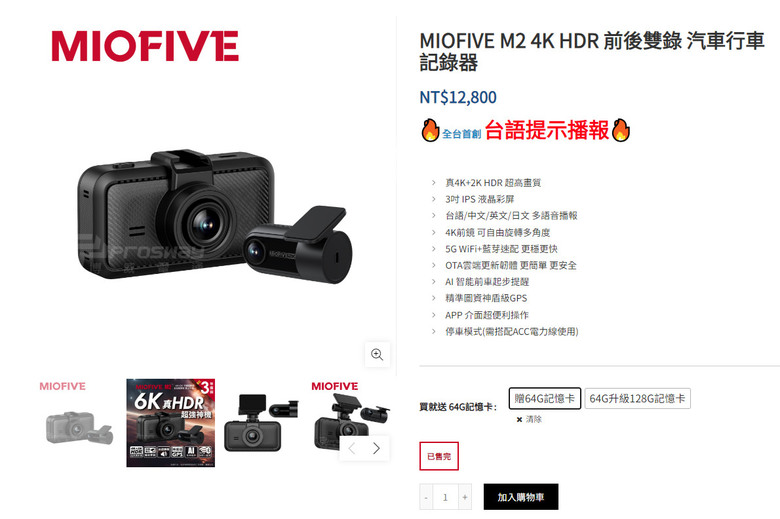The width and height of the screenshot is (780, 519).
Task: Go to previous thumbnail with left arrow
Action: pyautogui.click(x=352, y=448)
